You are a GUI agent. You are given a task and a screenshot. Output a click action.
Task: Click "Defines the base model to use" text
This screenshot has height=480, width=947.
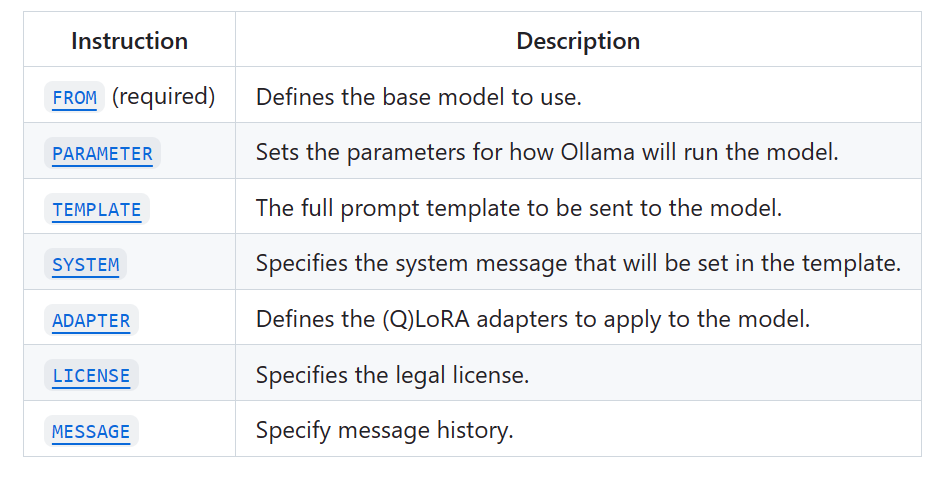[x=418, y=97]
